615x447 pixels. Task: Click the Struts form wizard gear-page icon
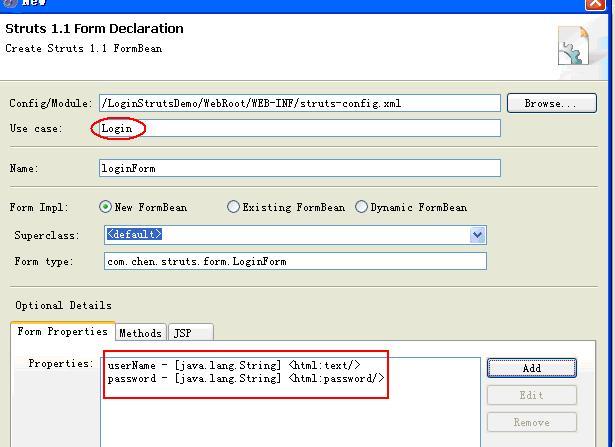click(573, 45)
